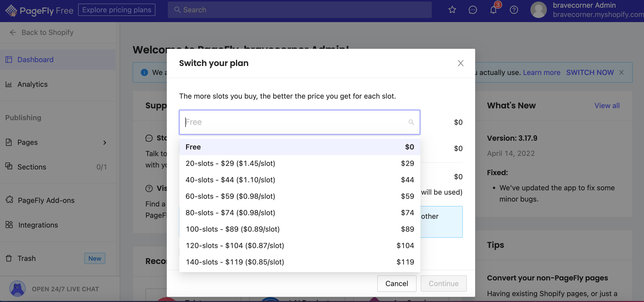The image size is (644, 302).
Task: Choose the 20-slots $29 plan
Action: click(x=300, y=163)
